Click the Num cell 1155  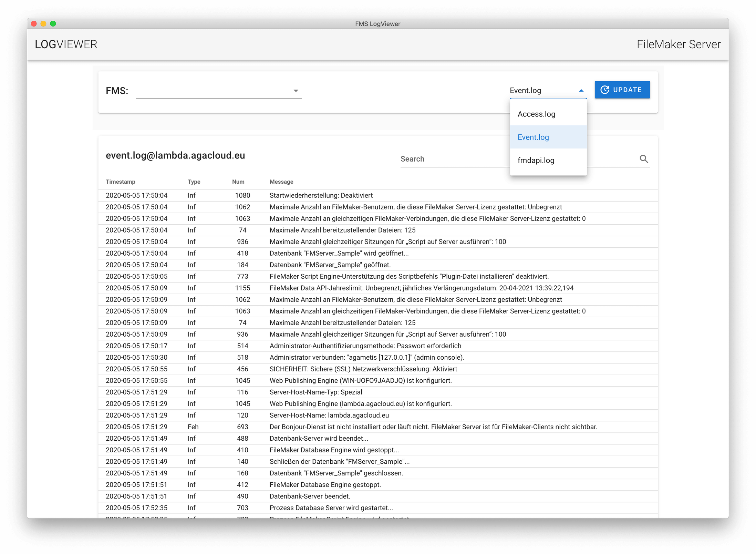click(x=242, y=288)
